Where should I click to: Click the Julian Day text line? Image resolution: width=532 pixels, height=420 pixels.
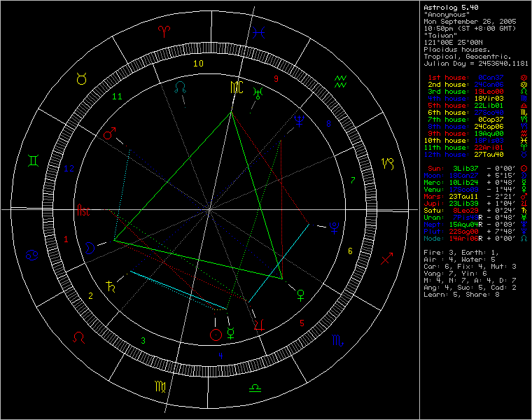point(476,63)
